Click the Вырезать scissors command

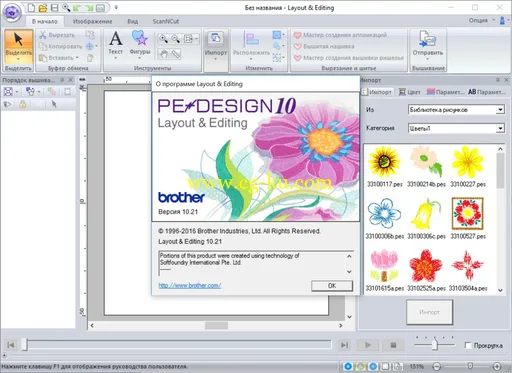(x=57, y=35)
